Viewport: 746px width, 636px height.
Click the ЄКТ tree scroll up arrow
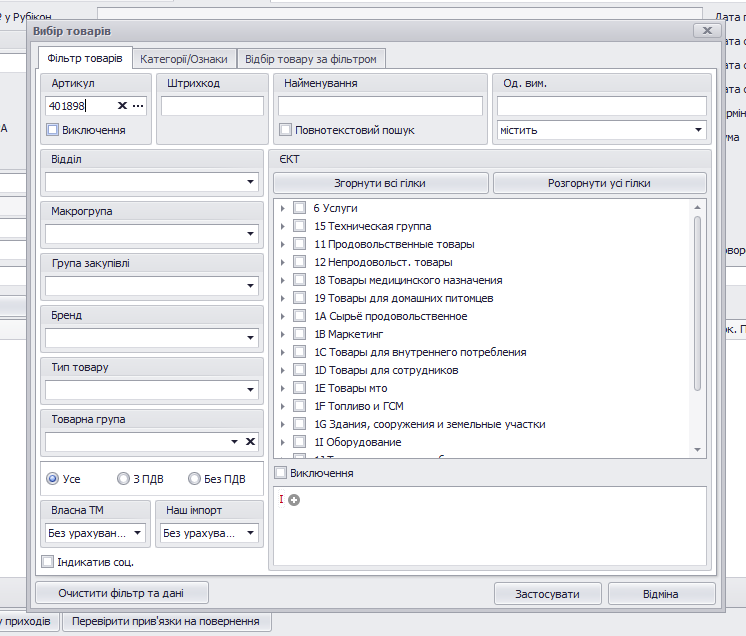click(697, 207)
